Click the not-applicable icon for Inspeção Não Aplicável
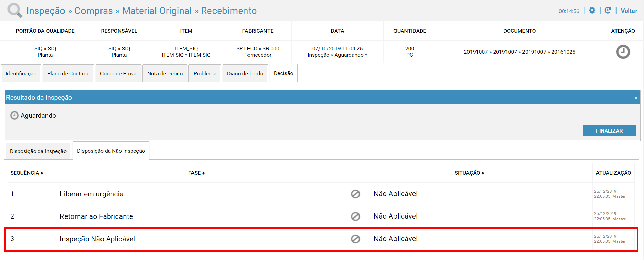 (x=355, y=239)
